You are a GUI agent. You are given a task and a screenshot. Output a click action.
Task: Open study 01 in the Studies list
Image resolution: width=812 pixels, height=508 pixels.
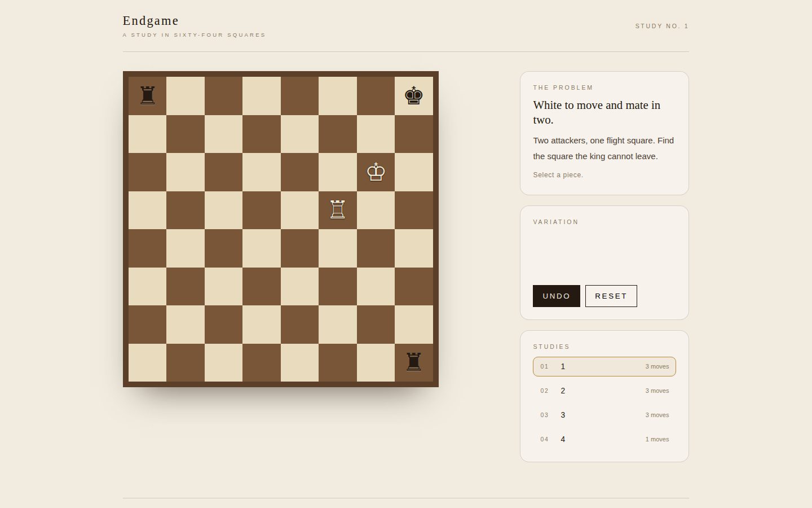(604, 366)
